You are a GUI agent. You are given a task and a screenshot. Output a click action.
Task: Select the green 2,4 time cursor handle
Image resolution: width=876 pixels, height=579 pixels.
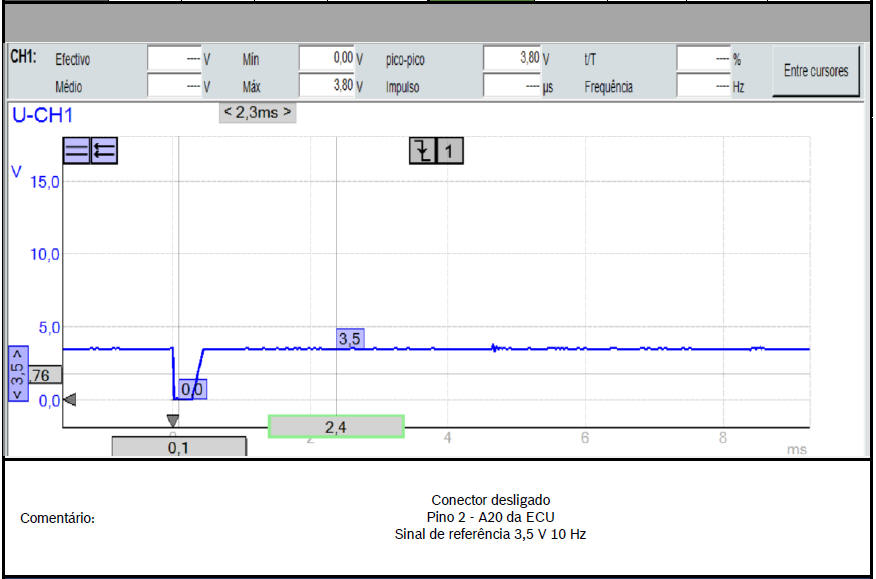pyautogui.click(x=336, y=427)
